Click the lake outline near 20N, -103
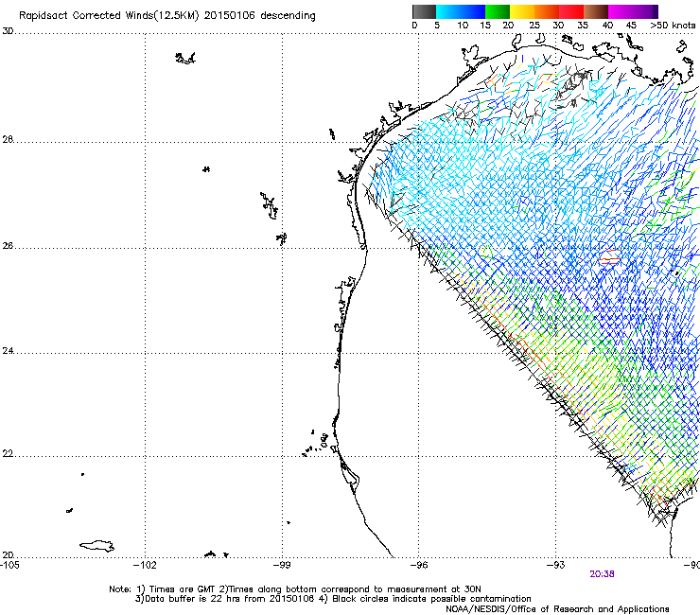Viewport: 700px width, 615px height. (96, 546)
